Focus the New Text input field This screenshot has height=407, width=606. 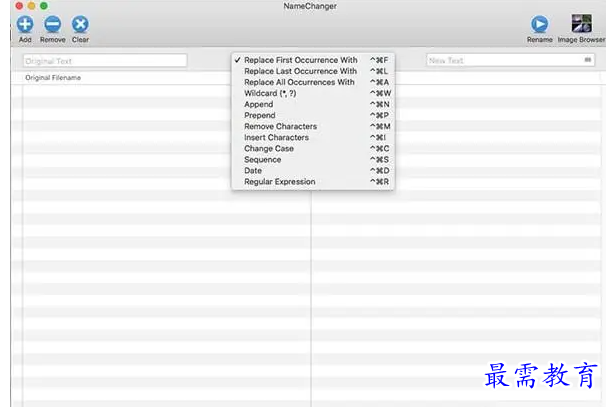[x=510, y=60]
